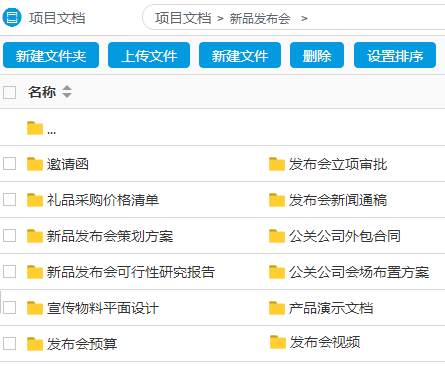Image resolution: width=445 pixels, height=366 pixels.
Task: Click the 新建文件夹 button
Action: (x=51, y=55)
